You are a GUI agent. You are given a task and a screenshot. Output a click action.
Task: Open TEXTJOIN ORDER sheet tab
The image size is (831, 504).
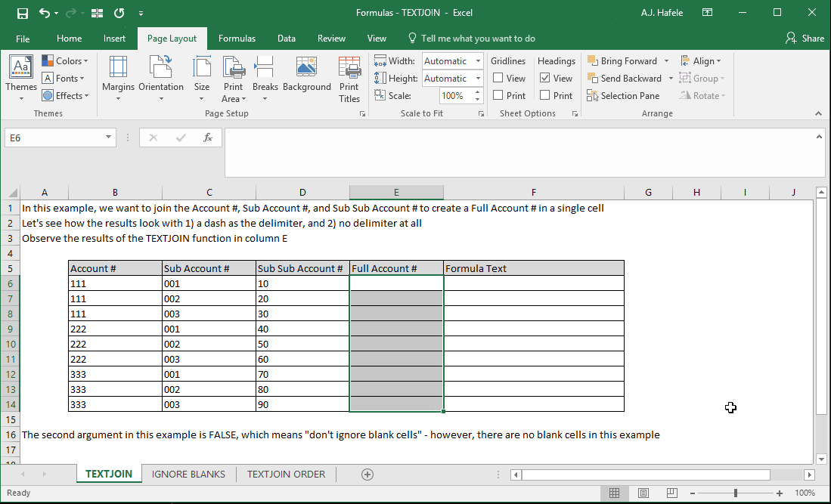[286, 475]
